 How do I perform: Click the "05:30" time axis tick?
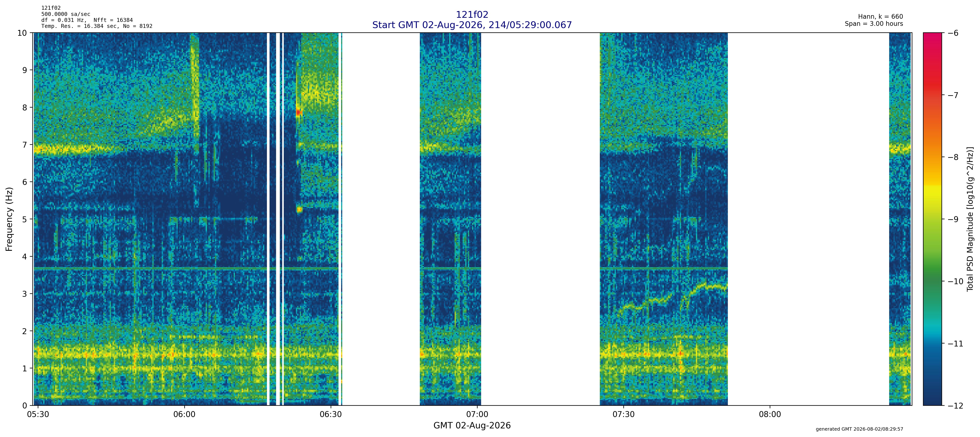[x=38, y=415]
